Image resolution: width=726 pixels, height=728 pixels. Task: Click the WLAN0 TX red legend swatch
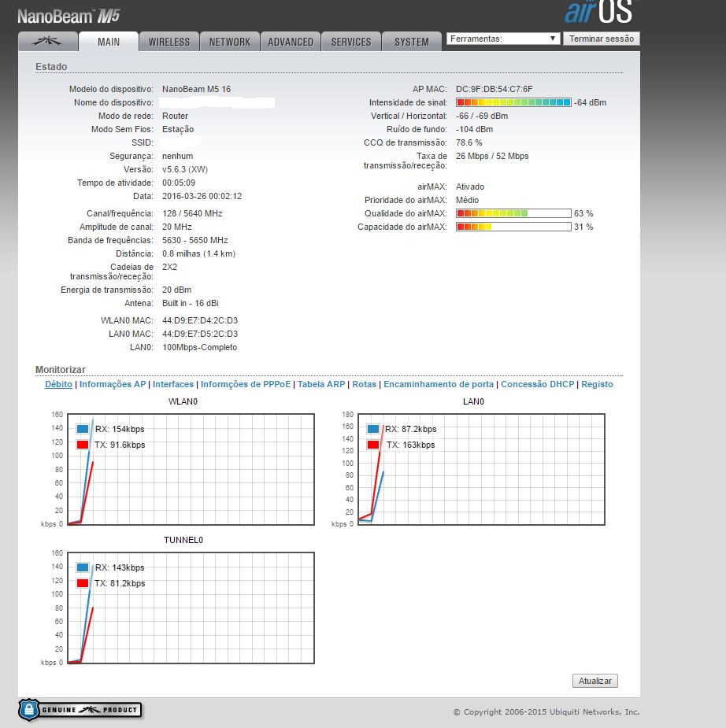pyautogui.click(x=83, y=445)
